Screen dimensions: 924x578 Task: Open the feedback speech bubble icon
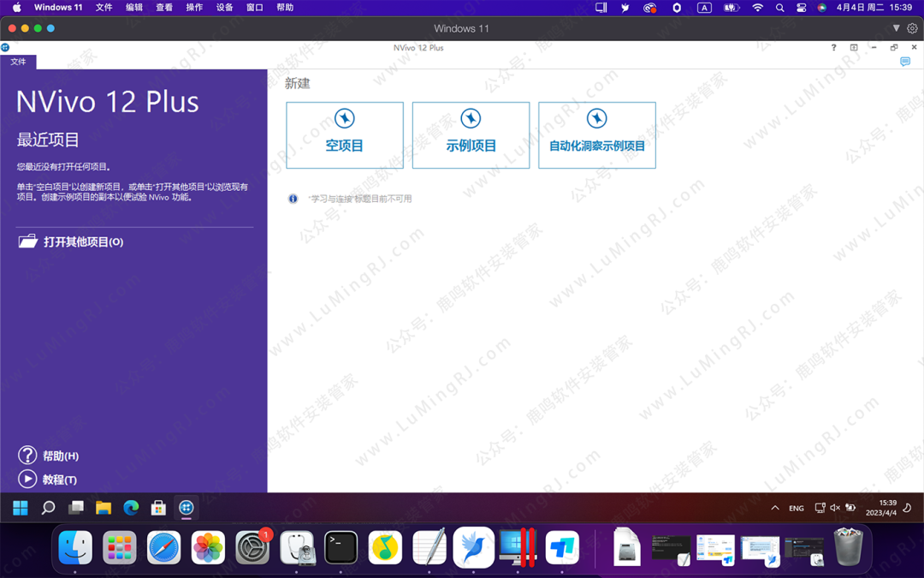[905, 63]
